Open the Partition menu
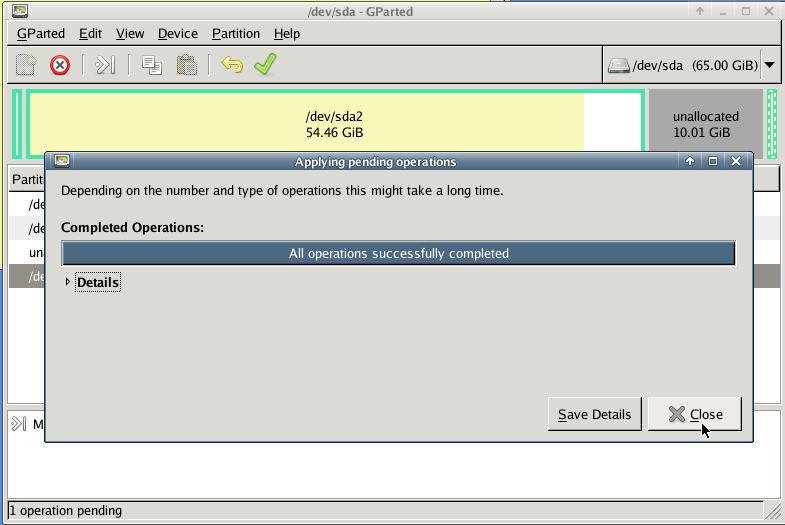The height and width of the screenshot is (525, 785). (x=235, y=33)
